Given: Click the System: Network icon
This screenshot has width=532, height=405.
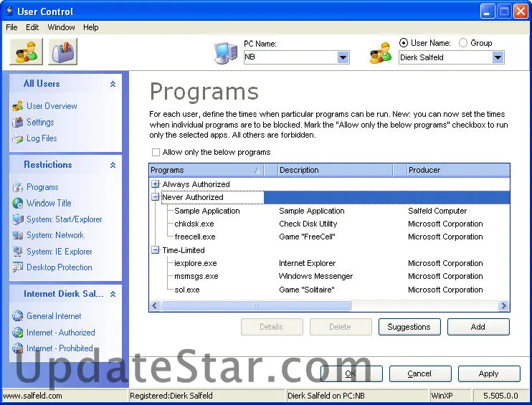Looking at the screenshot, I should tap(18, 235).
